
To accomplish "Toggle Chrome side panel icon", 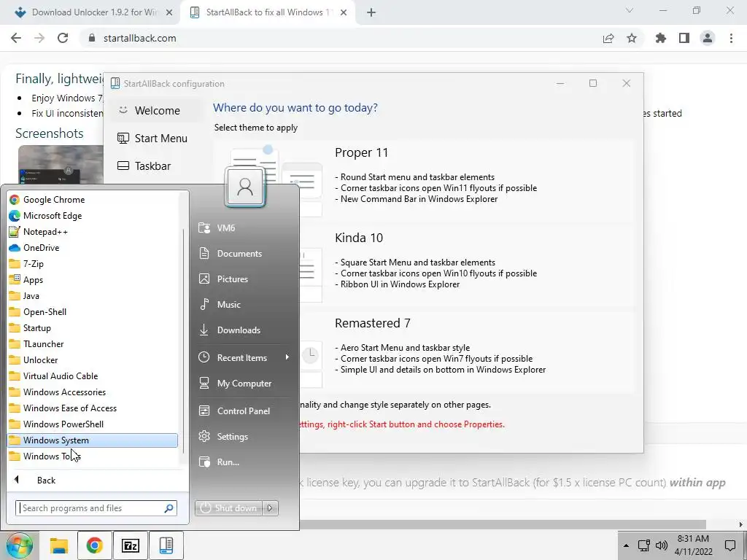I will [x=684, y=38].
